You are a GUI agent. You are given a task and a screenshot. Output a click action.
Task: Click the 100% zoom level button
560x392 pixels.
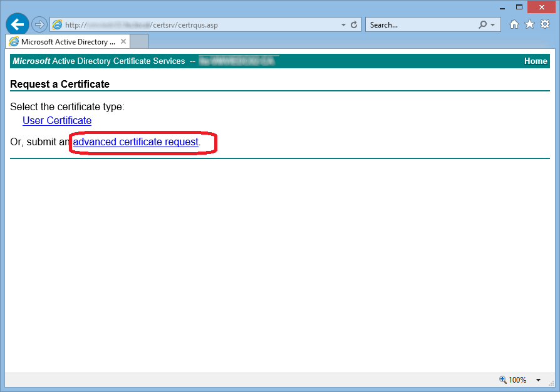(513, 380)
